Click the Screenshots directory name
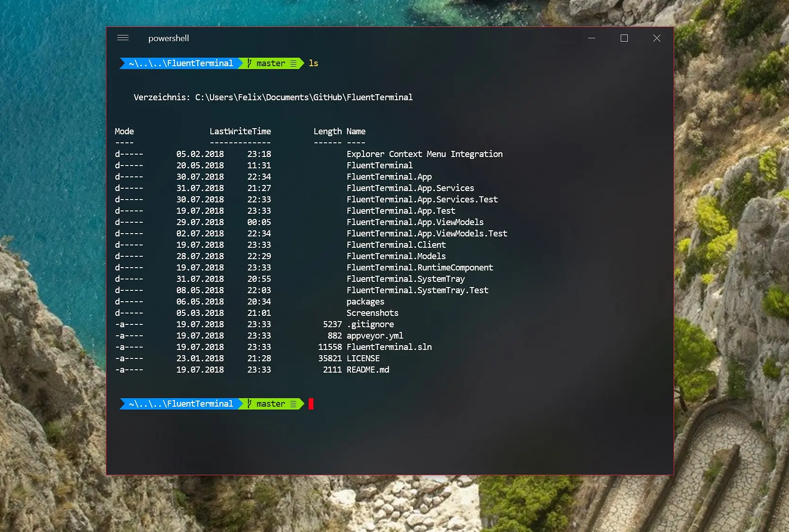Viewport: 789px width, 532px height. pos(373,313)
